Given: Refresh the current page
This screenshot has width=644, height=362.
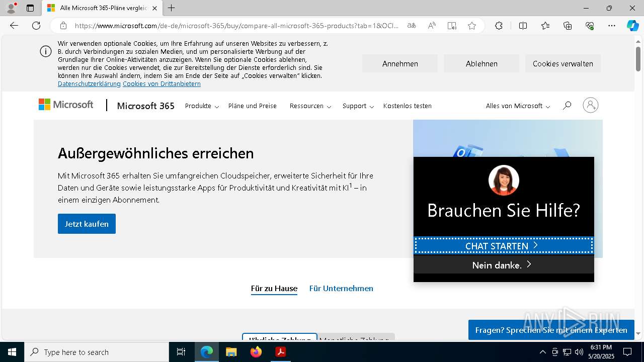Looking at the screenshot, I should (x=36, y=26).
